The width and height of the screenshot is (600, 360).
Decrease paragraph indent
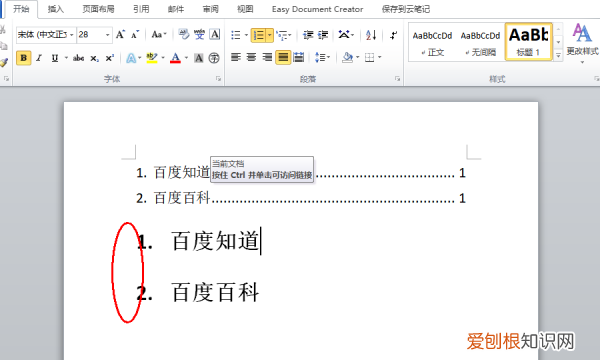[x=308, y=35]
